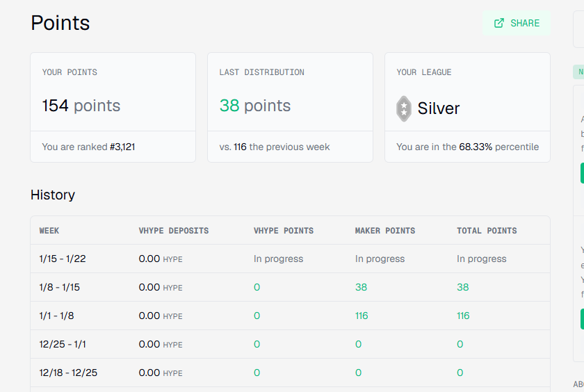This screenshot has height=392, width=584.
Task: Click the MAKER POINTS column header
Action: point(385,231)
